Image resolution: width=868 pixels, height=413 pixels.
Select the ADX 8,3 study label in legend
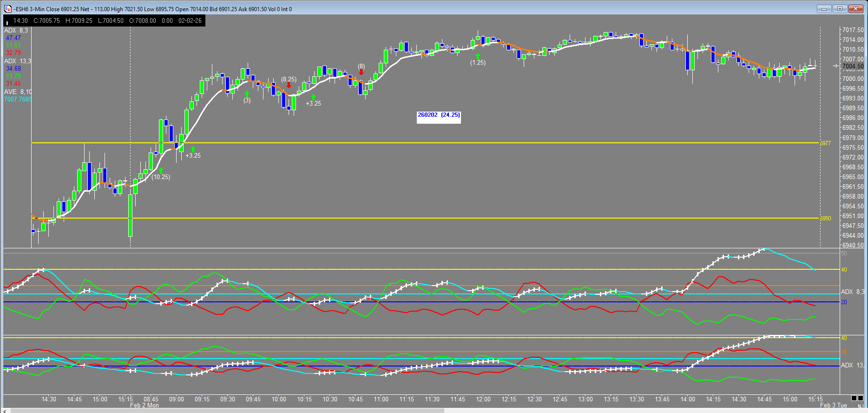coord(16,30)
